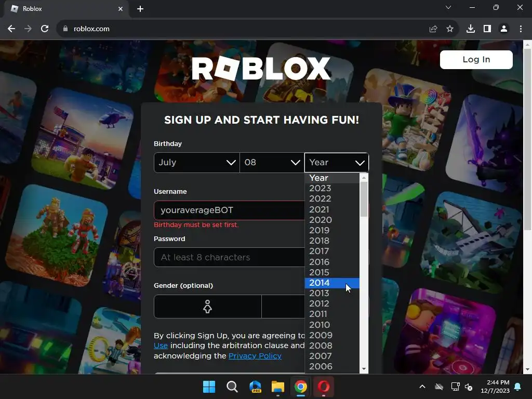
Task: Select the Year placeholder option
Action: [x=332, y=178]
